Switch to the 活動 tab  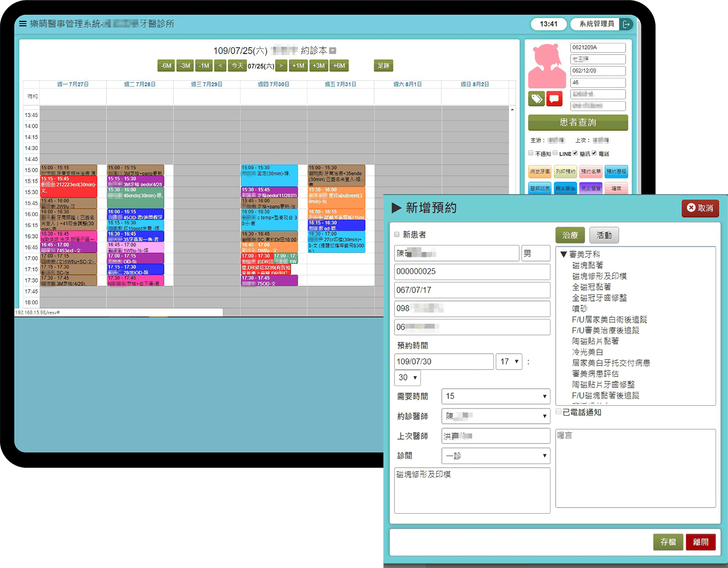(604, 235)
